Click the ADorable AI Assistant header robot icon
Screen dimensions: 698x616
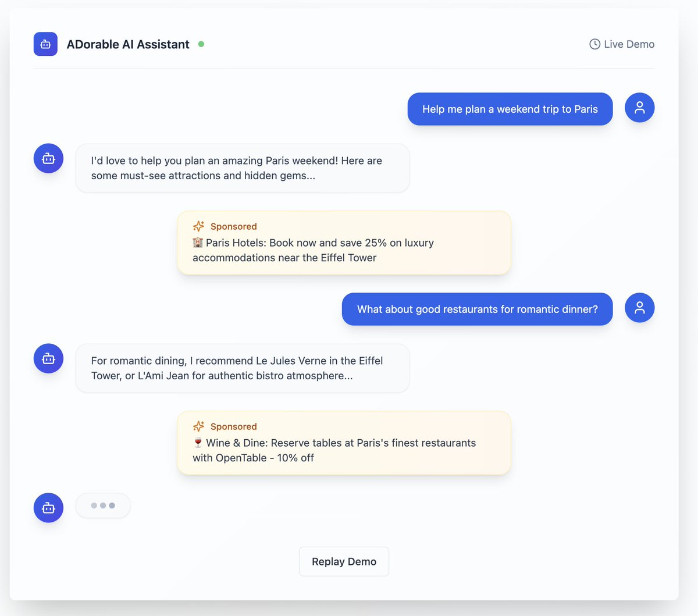click(45, 44)
